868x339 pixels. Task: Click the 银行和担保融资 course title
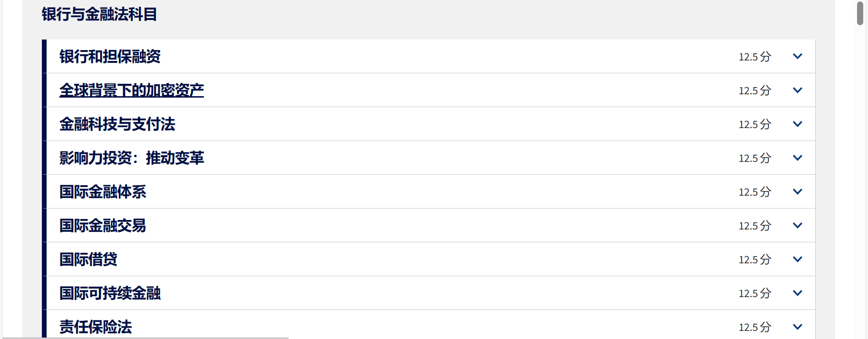(x=110, y=56)
